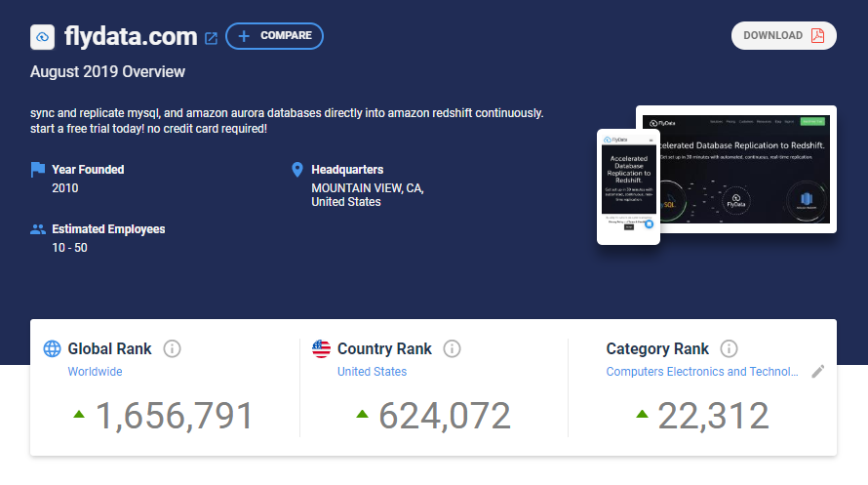Click the flydata.com domain title

coord(131,36)
